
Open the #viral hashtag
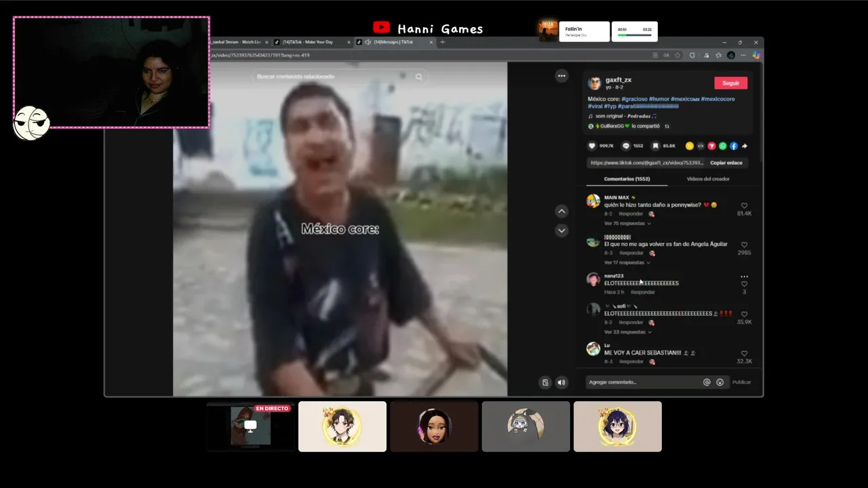595,106
